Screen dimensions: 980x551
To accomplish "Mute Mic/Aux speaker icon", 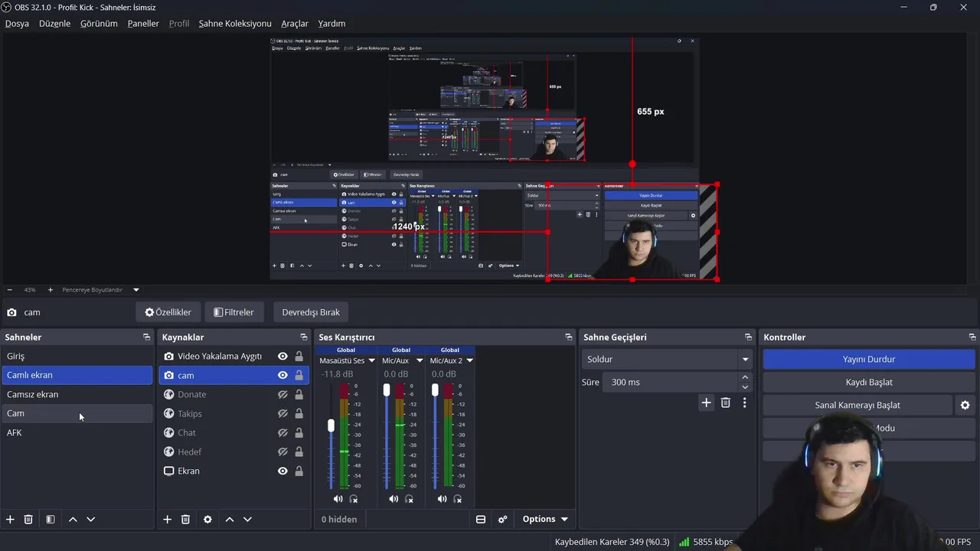I will pos(393,499).
